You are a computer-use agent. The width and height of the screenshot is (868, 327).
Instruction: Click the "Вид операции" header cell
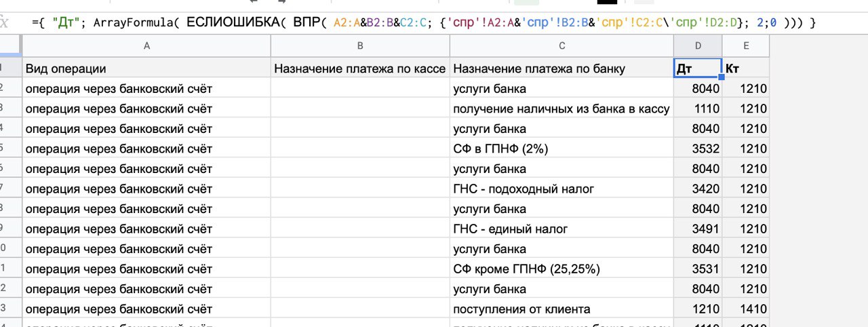146,69
